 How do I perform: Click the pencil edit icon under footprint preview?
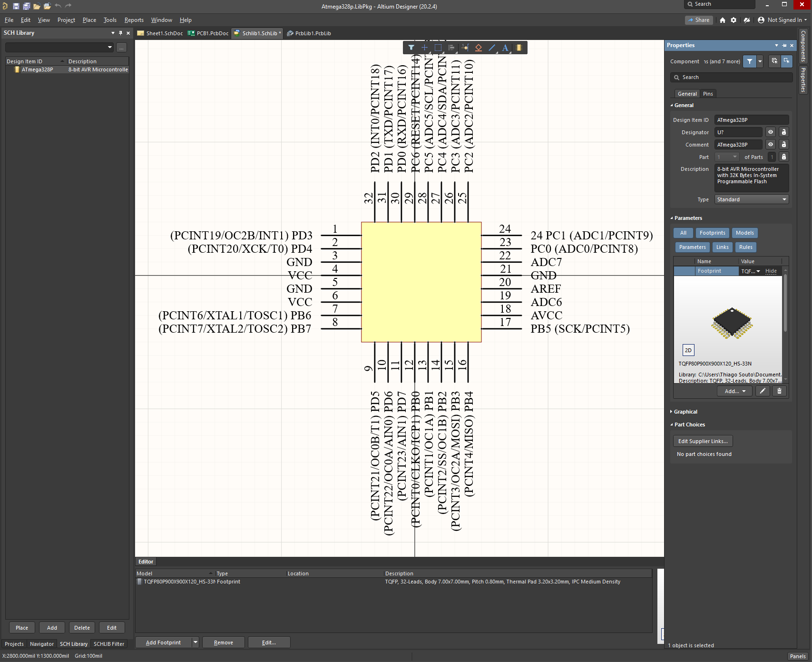click(763, 391)
